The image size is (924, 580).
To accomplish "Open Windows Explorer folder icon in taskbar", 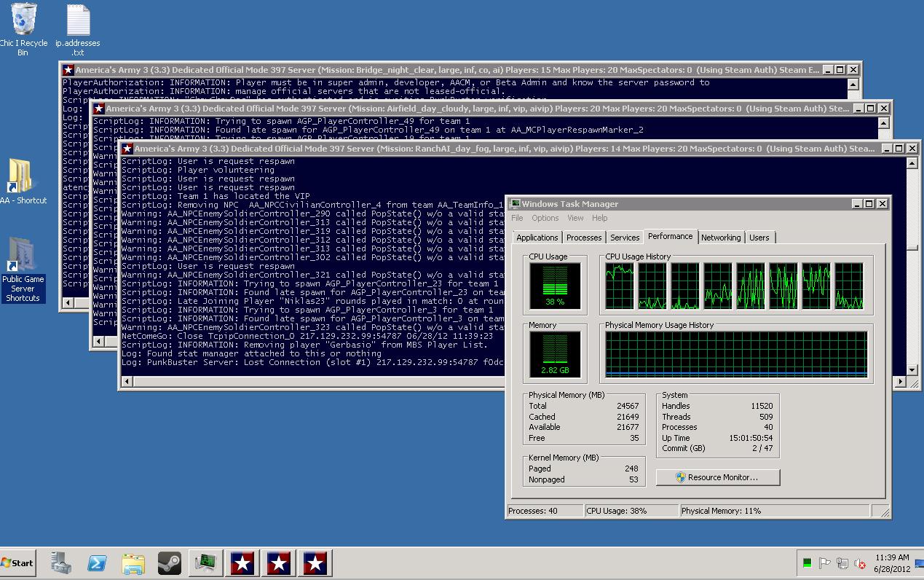I will click(x=133, y=563).
